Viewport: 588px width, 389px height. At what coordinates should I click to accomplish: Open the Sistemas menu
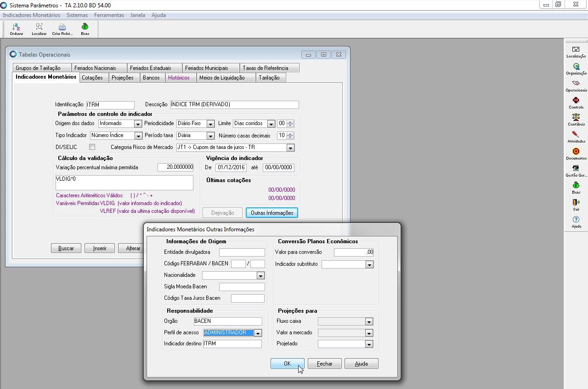click(x=77, y=15)
